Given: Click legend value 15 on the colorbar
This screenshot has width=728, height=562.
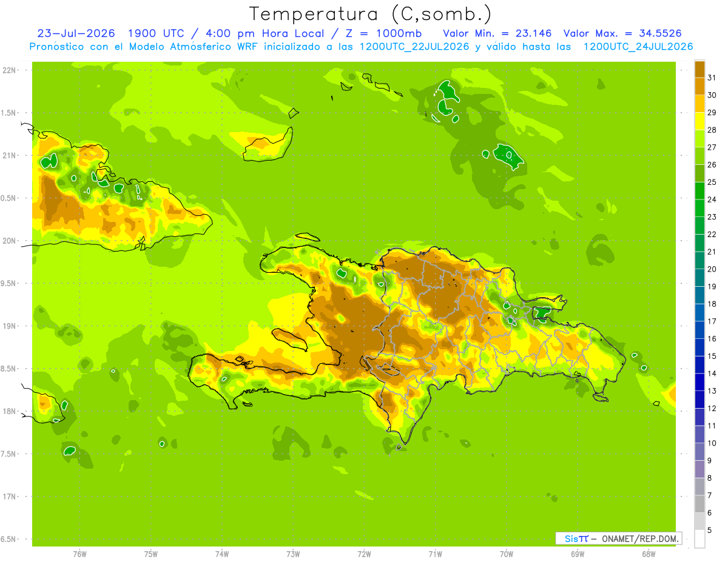Looking at the screenshot, I should click(x=712, y=356).
